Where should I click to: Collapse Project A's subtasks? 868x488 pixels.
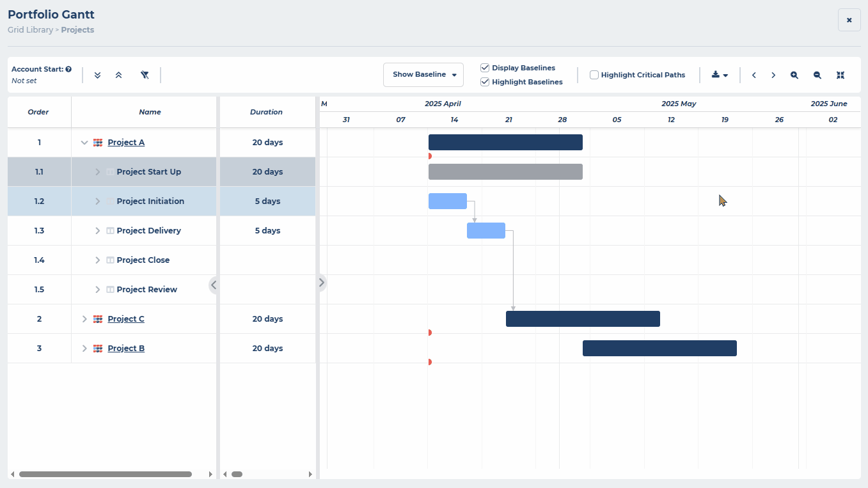click(84, 142)
